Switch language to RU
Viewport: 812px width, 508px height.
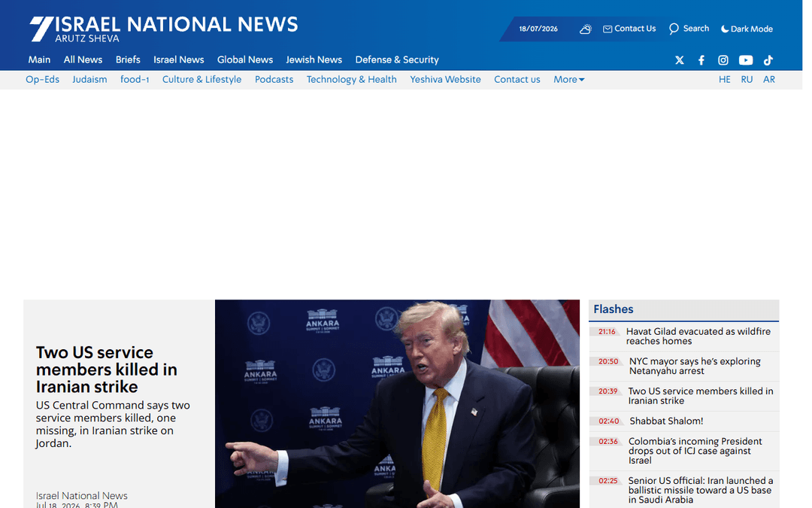pos(747,79)
